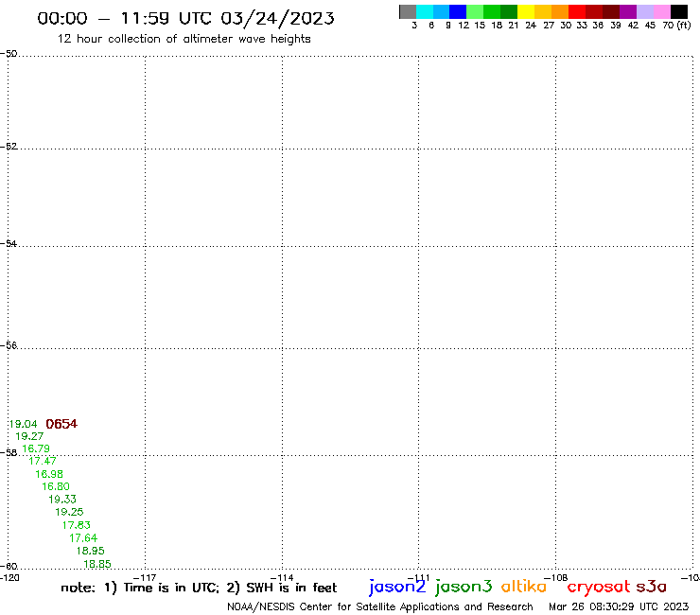Click the -56 latitude axis label
700x615 pixels.
click(9, 345)
